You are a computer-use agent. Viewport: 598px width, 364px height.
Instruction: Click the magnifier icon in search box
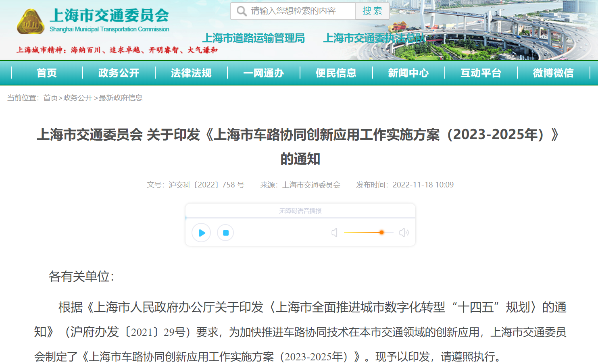241,11
